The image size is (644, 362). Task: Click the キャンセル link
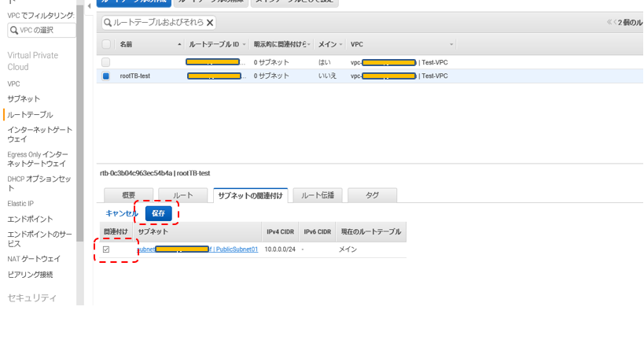pyautogui.click(x=122, y=213)
